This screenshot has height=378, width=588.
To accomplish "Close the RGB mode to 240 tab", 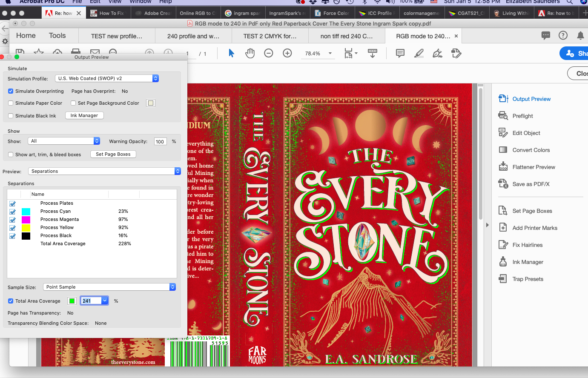I will (x=456, y=36).
